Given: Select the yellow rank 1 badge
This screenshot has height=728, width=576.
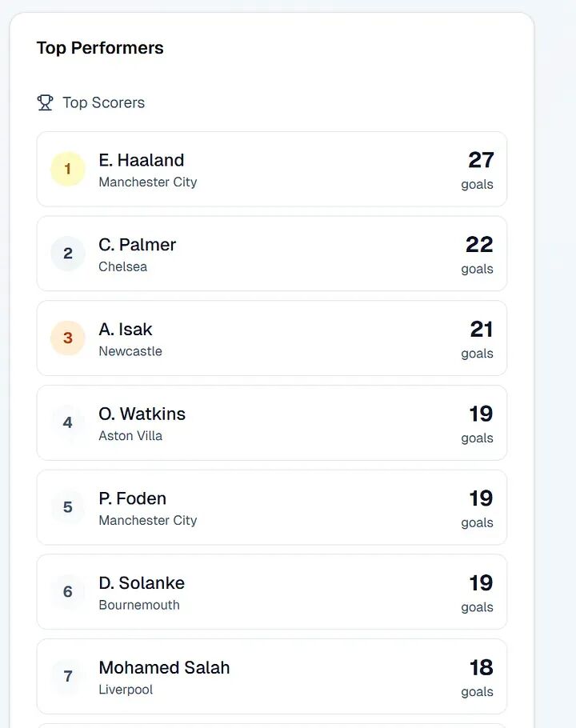Looking at the screenshot, I should click(68, 169).
